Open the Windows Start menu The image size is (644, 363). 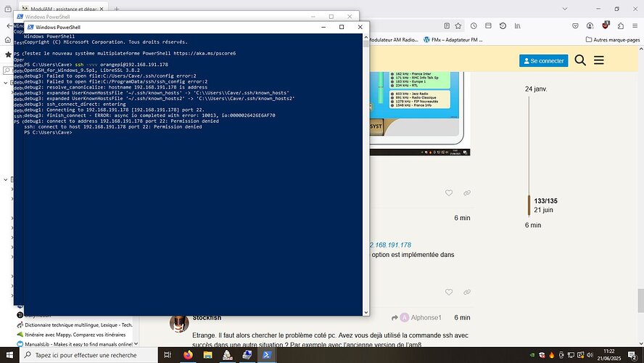pos(9,355)
